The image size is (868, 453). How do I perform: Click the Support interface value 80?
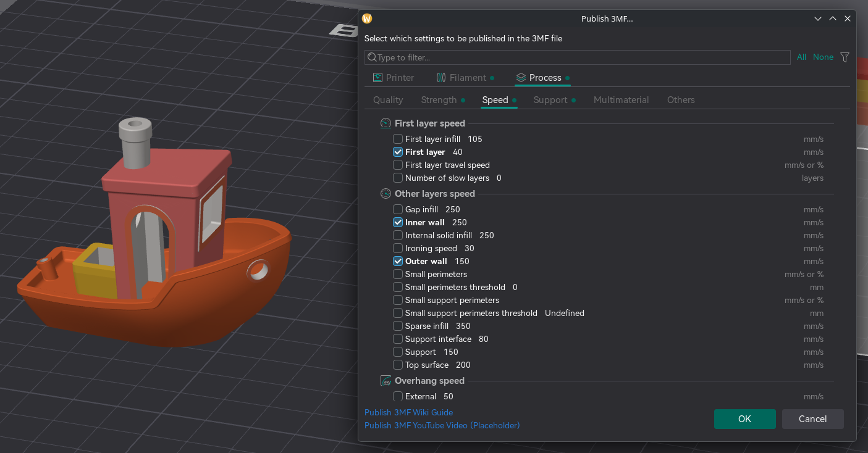click(x=484, y=339)
